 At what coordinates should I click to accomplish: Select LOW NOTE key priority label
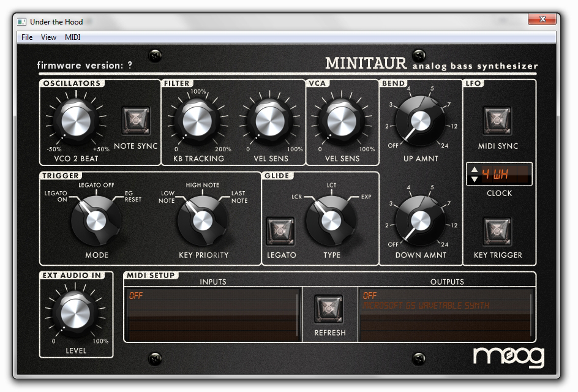click(x=167, y=197)
